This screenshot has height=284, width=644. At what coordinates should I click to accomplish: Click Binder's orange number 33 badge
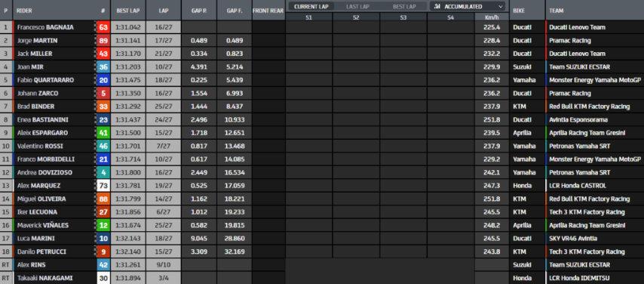point(103,106)
